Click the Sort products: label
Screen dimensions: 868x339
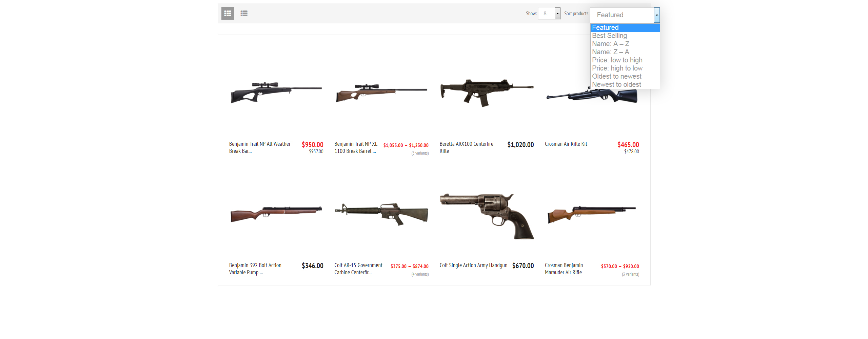point(577,14)
